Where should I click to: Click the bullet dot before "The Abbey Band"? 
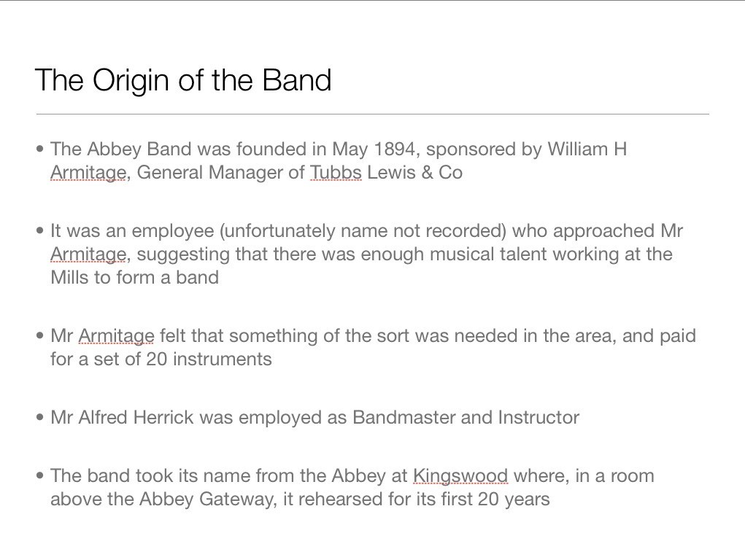(x=39, y=150)
